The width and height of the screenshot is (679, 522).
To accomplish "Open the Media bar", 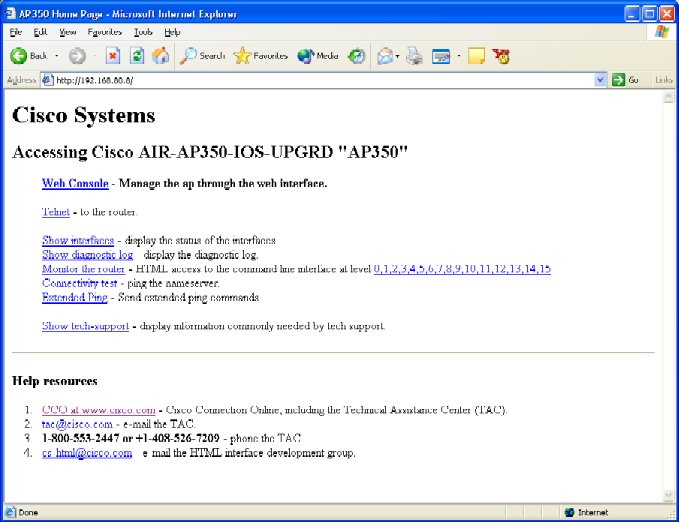I will tap(318, 56).
